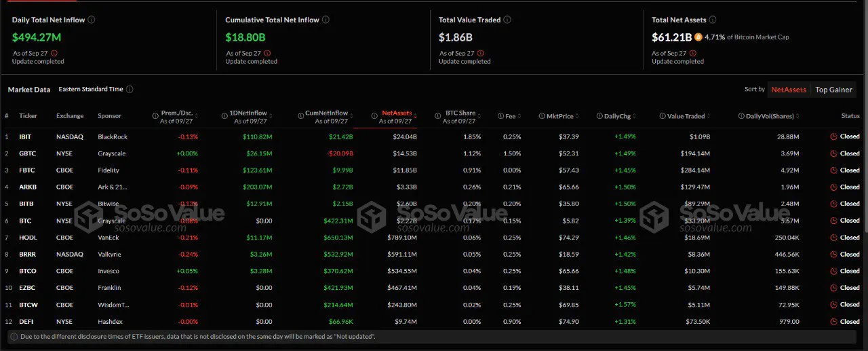Click the Fidelity sponsor cell

tap(108, 170)
